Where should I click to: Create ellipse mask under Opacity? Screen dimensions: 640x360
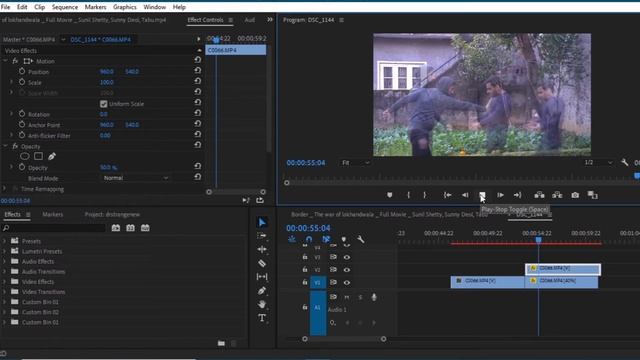24,156
